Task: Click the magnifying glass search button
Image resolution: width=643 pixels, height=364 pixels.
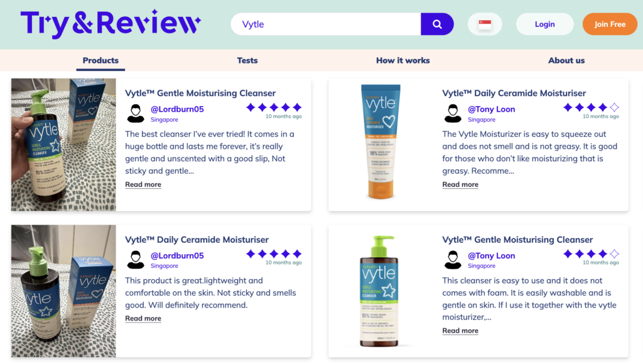Action: [437, 24]
